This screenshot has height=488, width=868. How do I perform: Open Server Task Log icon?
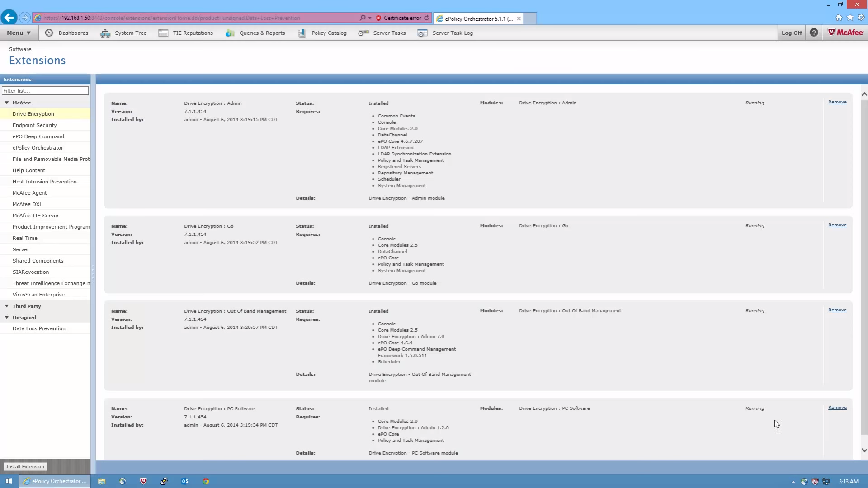click(422, 33)
